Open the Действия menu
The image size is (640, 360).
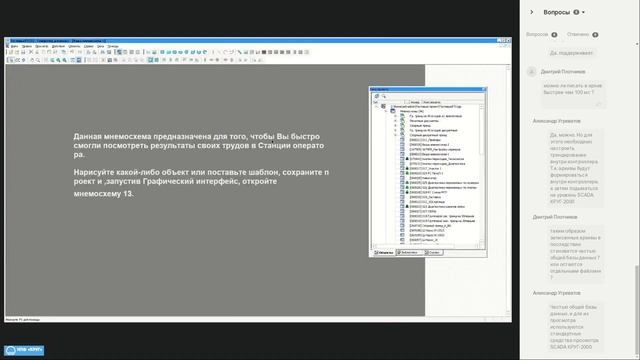(x=58, y=47)
